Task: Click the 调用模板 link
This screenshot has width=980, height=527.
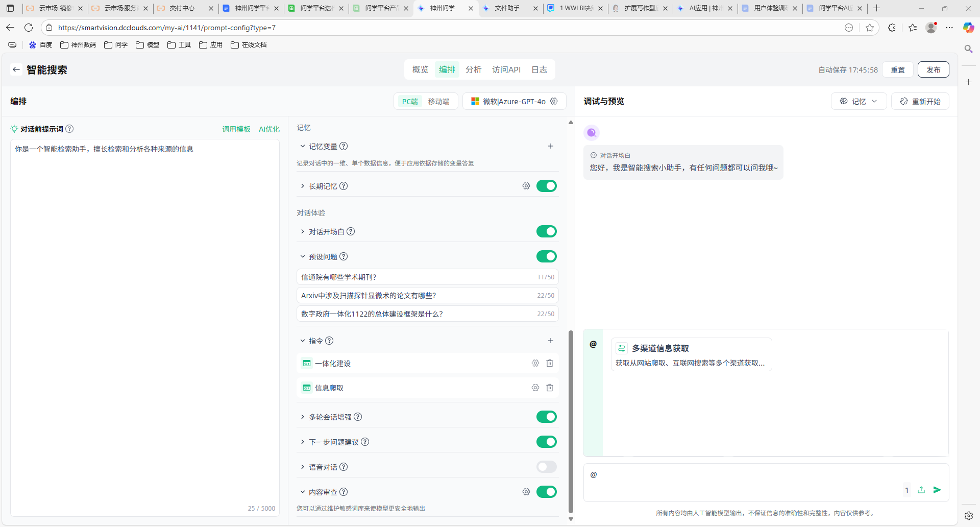Action: coord(236,129)
